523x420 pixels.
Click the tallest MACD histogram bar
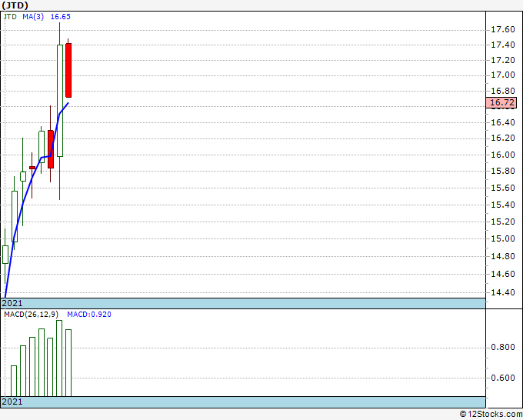(59, 358)
